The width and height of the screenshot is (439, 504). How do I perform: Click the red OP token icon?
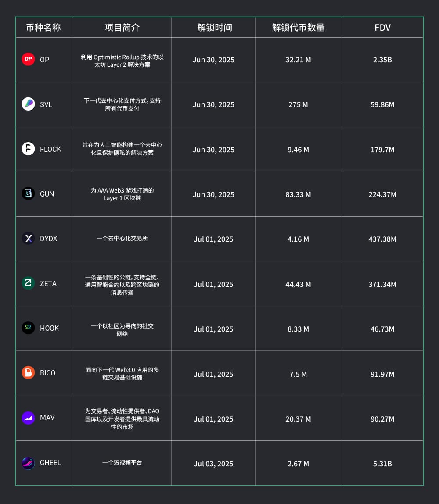[28, 59]
